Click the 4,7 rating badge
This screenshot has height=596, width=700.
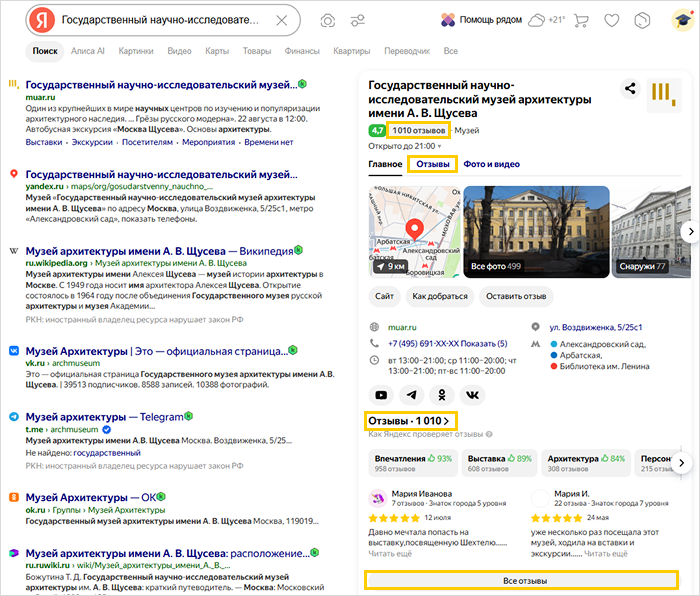(377, 130)
